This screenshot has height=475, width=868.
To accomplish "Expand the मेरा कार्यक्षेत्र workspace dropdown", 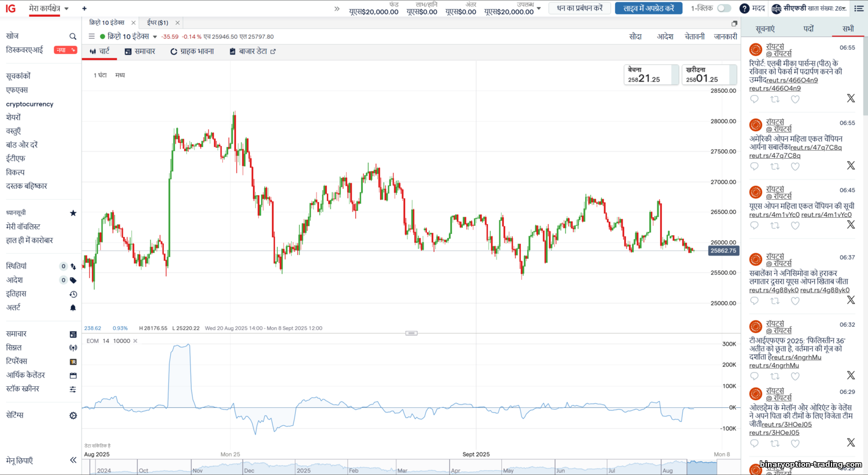I will [x=67, y=9].
